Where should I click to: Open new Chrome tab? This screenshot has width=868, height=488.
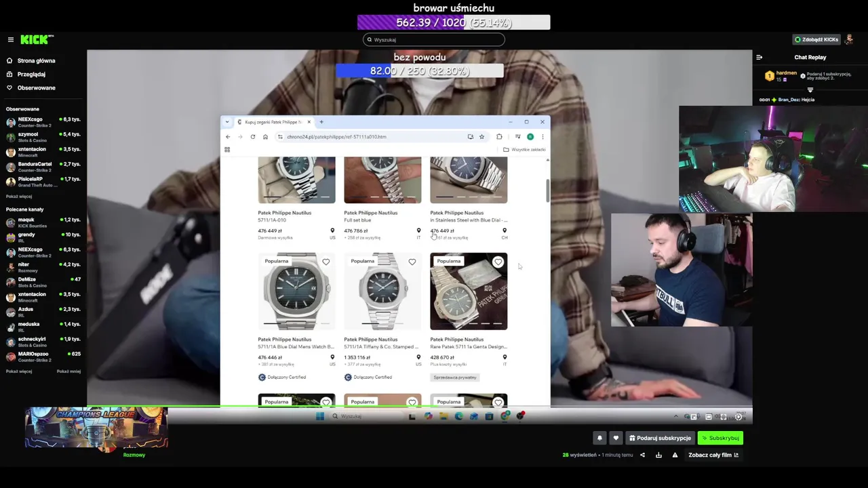click(x=321, y=122)
